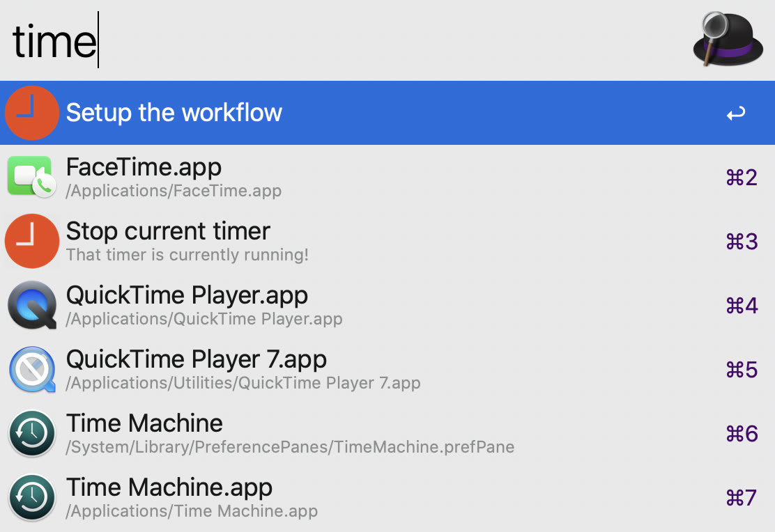The height and width of the screenshot is (532, 775).
Task: Click the ⌘3 shortcut label
Action: (x=742, y=242)
